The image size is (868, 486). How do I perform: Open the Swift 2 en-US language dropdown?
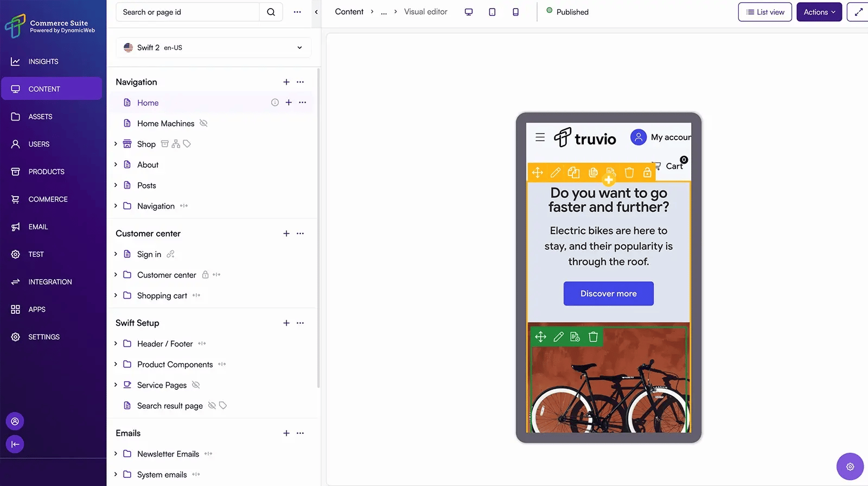tap(214, 48)
